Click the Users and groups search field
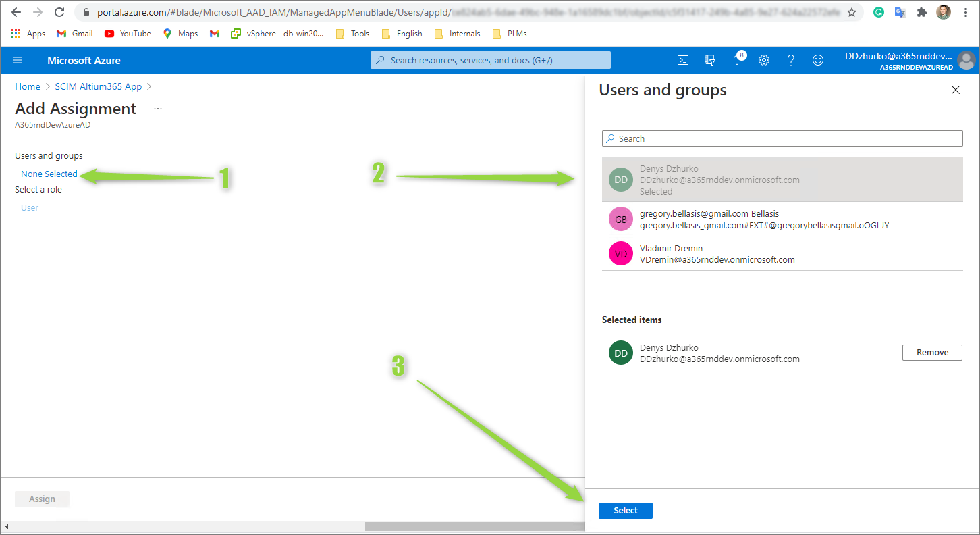Screen dimensions: 980x535 tap(782, 138)
